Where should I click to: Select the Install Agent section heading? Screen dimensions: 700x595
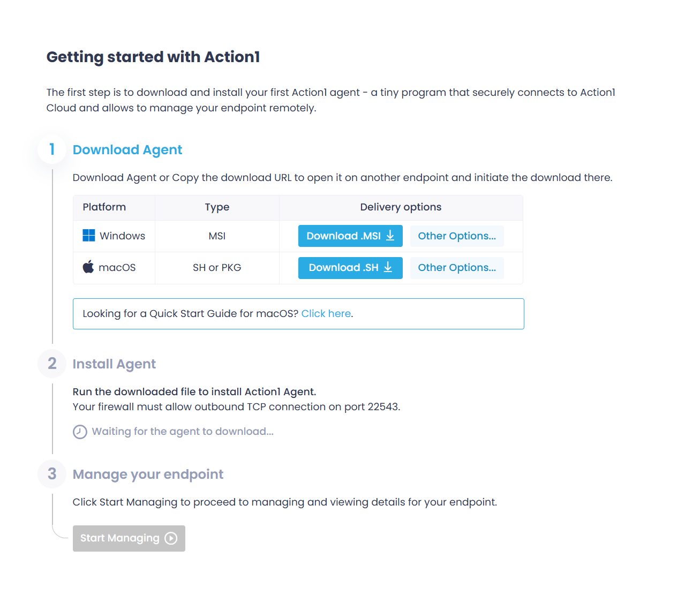pos(114,364)
